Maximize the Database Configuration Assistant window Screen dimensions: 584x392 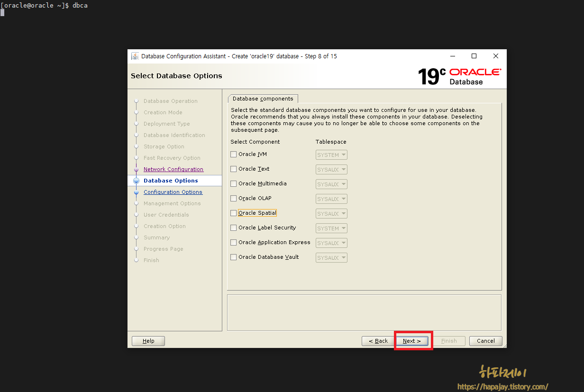(474, 56)
